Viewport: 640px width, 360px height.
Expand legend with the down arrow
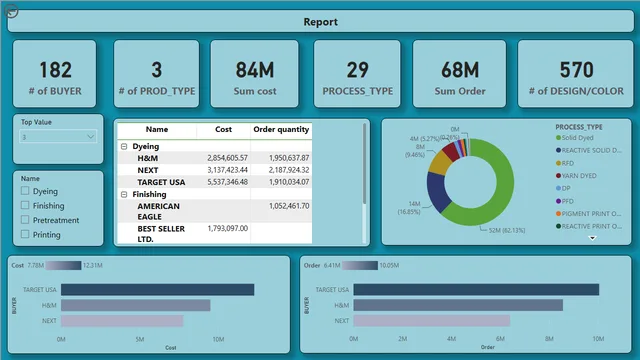592,238
